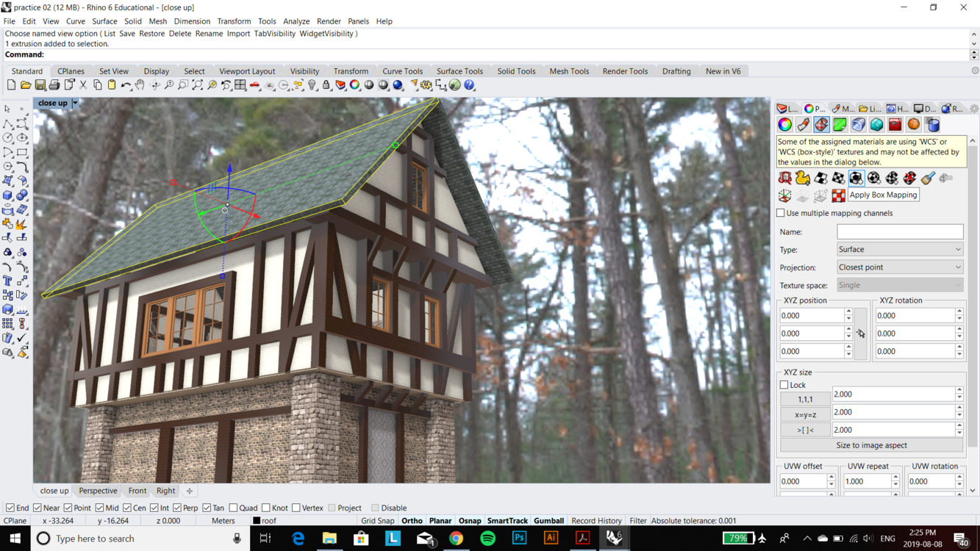Click the x=y=z size button
The height and width of the screenshot is (551, 980).
point(805,415)
